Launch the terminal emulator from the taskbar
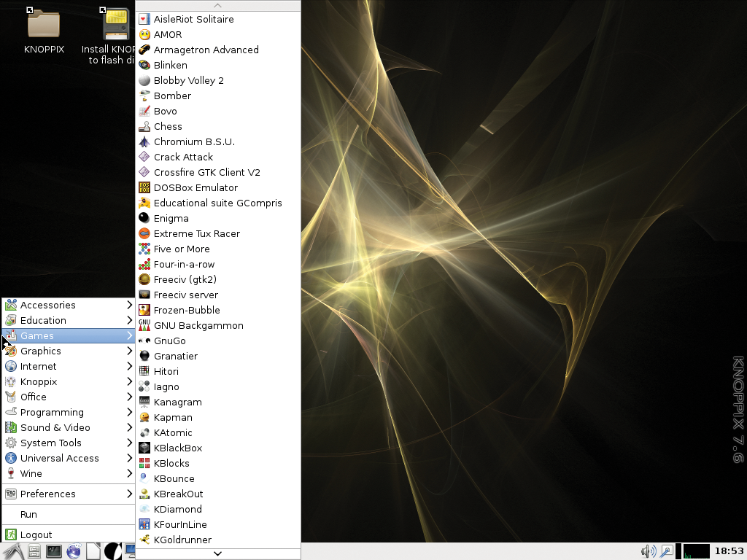Viewport: 747px width, 560px height. [54, 551]
